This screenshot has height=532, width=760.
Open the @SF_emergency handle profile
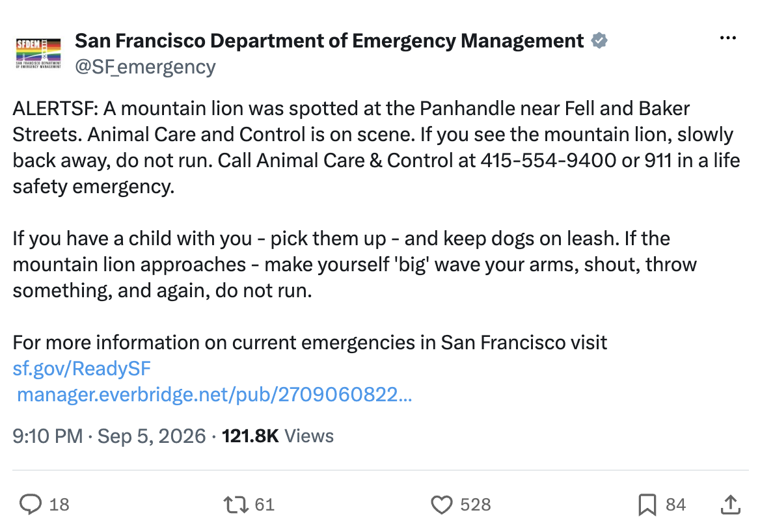(145, 67)
